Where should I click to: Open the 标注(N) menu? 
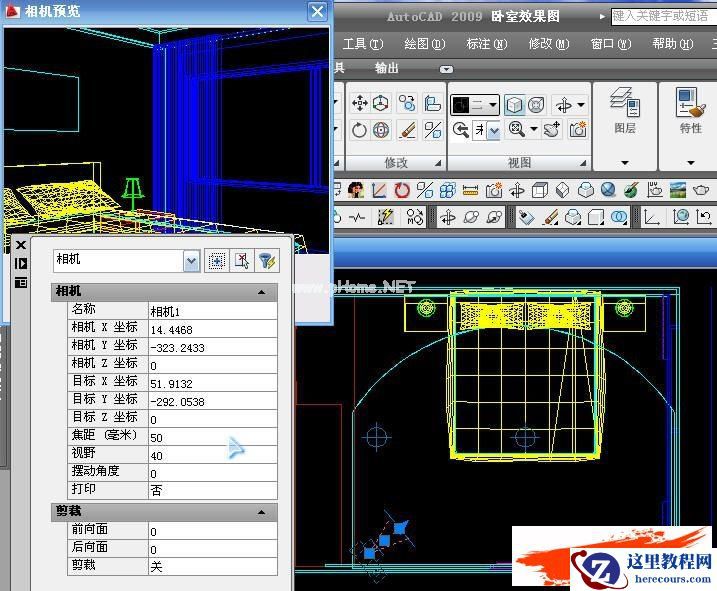coord(486,44)
